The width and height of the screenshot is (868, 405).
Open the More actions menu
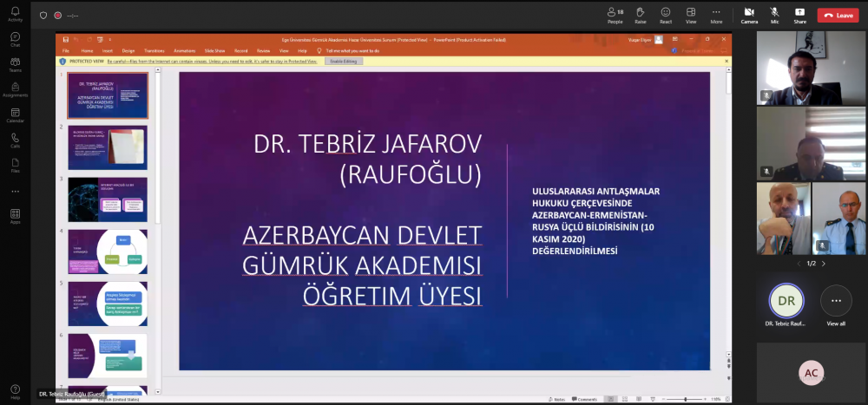[x=716, y=15]
